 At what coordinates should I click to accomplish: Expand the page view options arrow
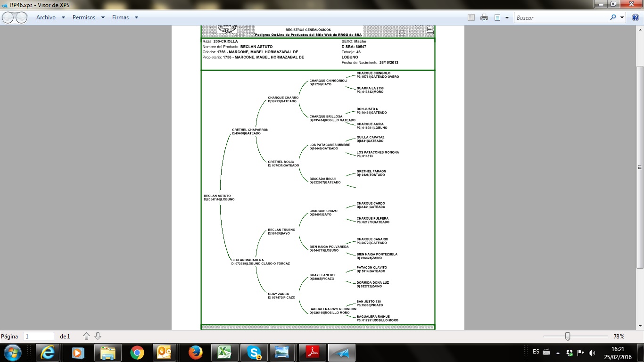(507, 17)
